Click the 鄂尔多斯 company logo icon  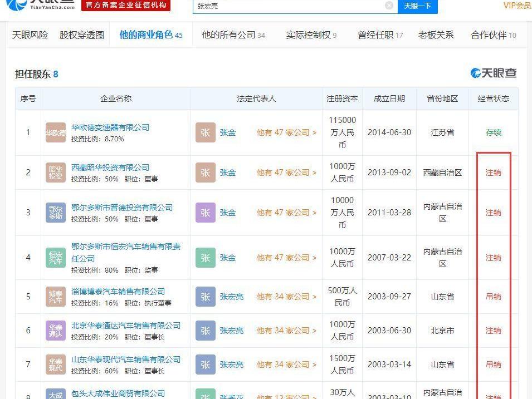(56, 213)
